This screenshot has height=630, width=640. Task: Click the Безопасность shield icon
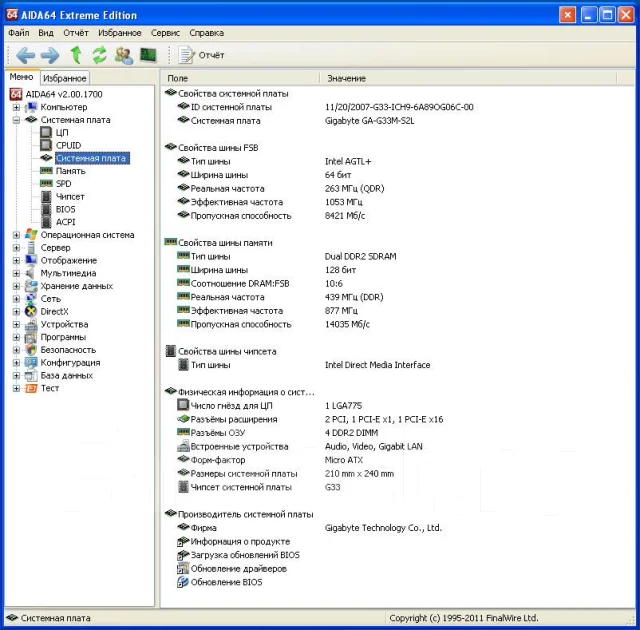(x=31, y=350)
